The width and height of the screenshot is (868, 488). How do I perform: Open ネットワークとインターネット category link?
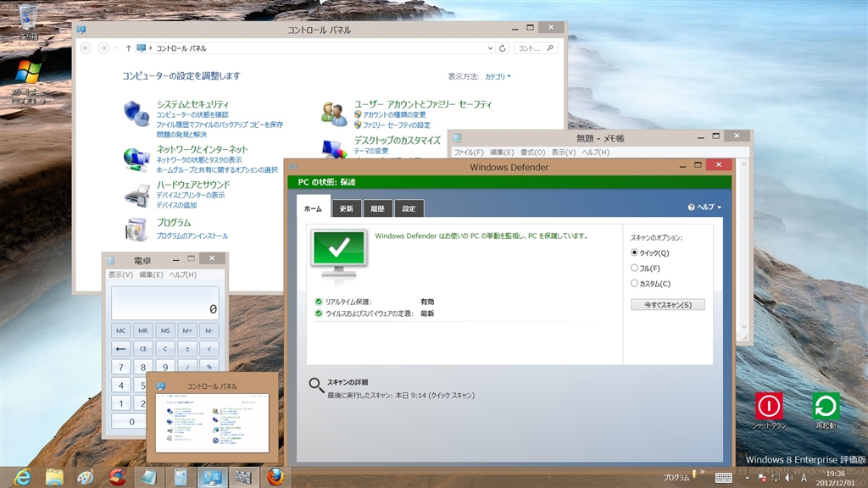pyautogui.click(x=202, y=149)
